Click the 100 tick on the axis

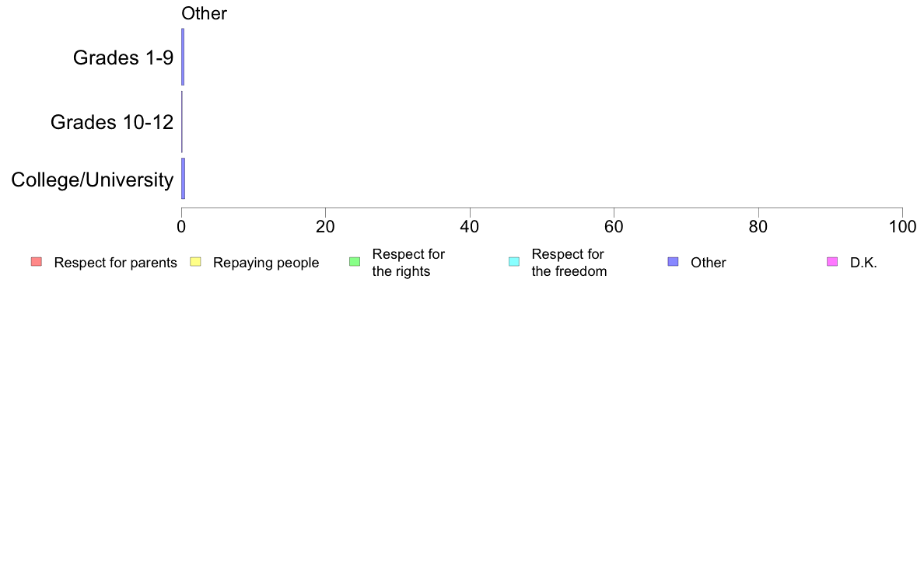point(902,227)
